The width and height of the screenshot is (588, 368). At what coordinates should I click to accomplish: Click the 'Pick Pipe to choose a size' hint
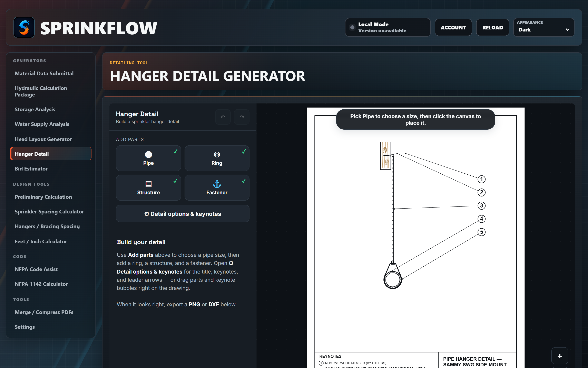pyautogui.click(x=415, y=120)
